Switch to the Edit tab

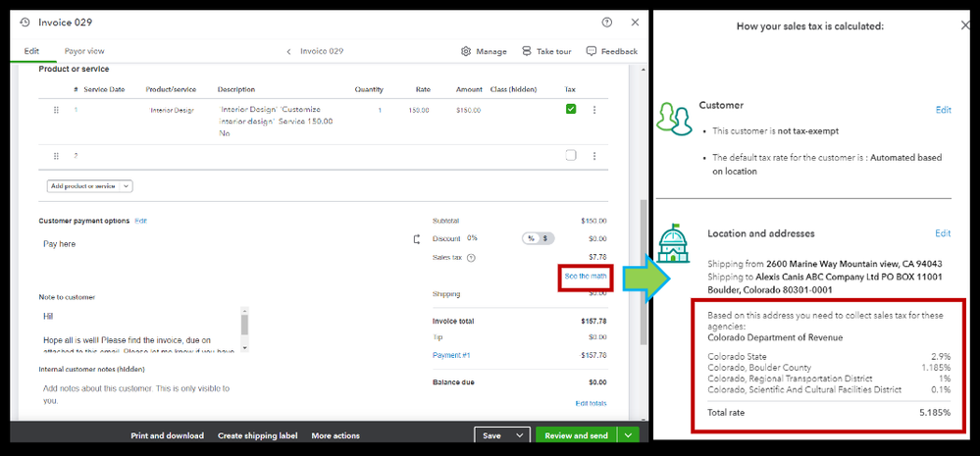tap(31, 51)
